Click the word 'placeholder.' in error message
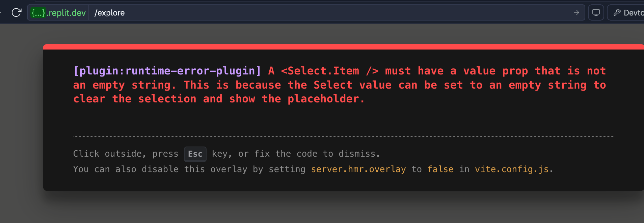The width and height of the screenshot is (644, 223). pyautogui.click(x=326, y=99)
